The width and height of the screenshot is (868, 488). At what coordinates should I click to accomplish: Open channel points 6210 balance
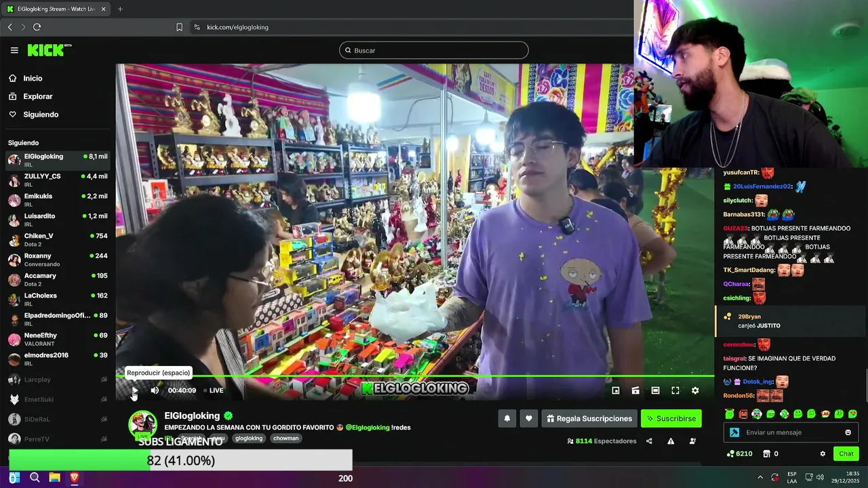739,454
